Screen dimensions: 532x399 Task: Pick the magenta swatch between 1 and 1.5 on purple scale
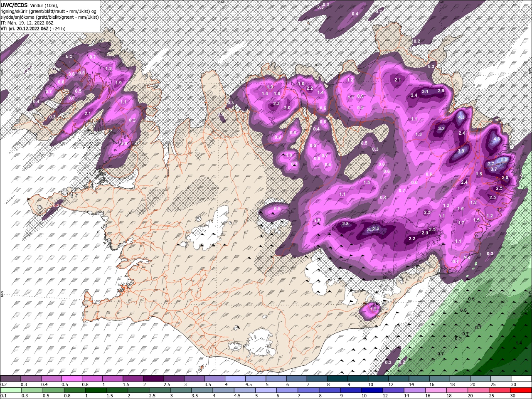112,379
